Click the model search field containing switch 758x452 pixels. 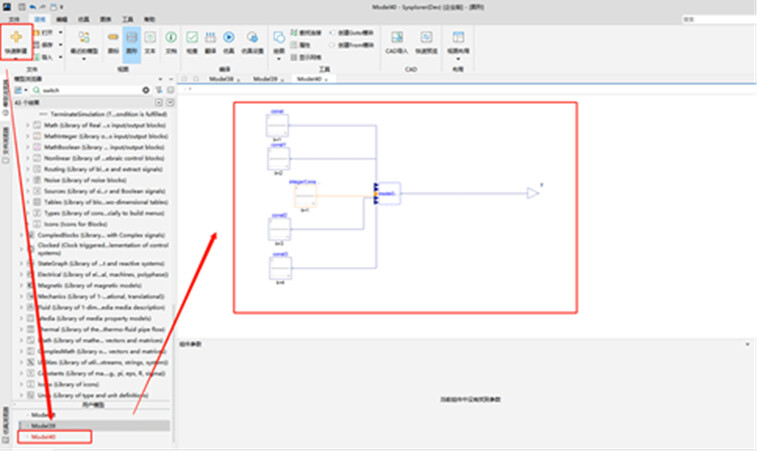click(91, 90)
